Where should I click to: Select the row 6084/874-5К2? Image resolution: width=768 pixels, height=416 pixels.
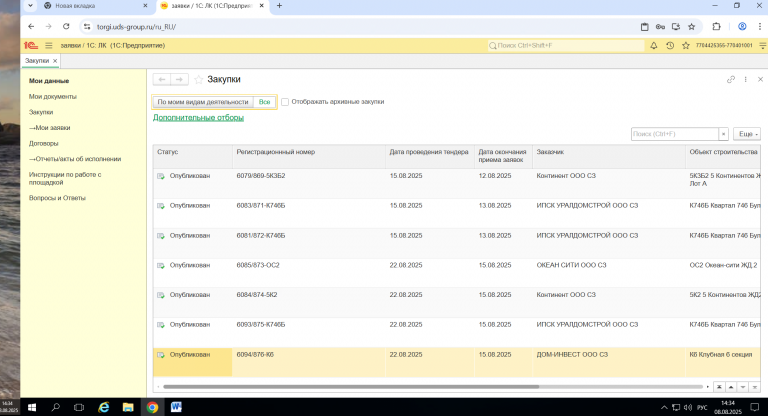[456, 303]
